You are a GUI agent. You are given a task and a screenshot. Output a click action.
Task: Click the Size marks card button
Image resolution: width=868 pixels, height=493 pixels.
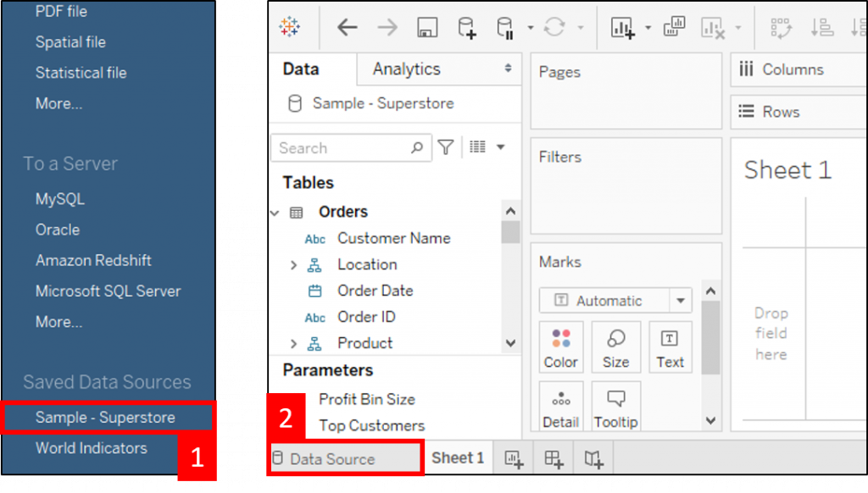point(615,347)
